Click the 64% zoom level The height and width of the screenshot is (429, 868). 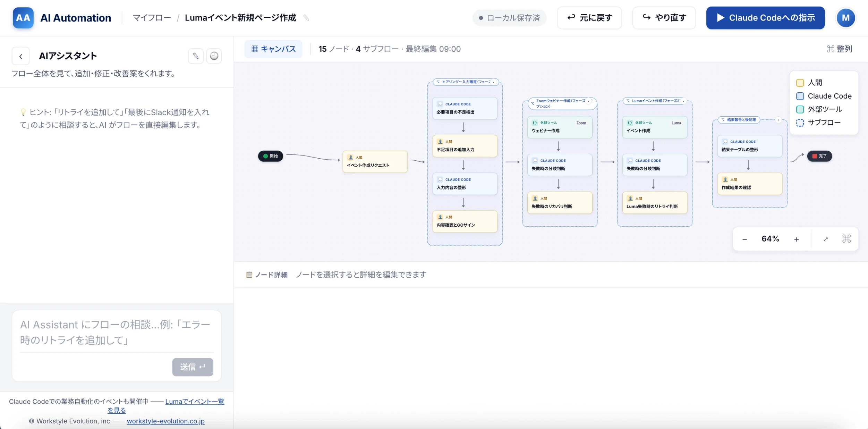click(x=770, y=239)
